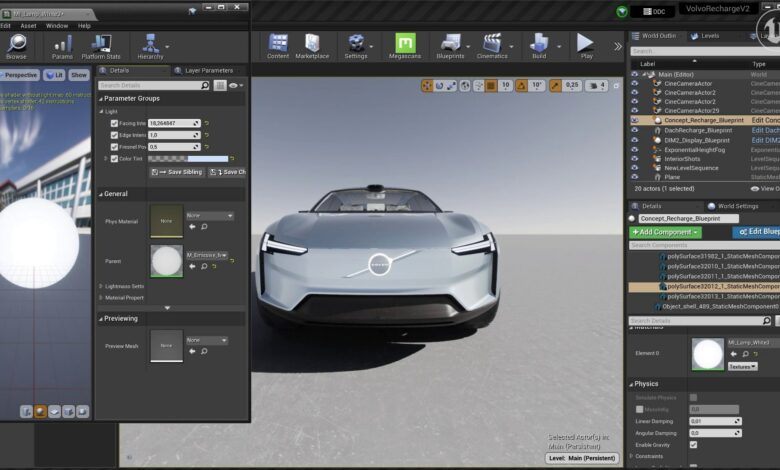Open the Lit view mode menu

(x=54, y=75)
